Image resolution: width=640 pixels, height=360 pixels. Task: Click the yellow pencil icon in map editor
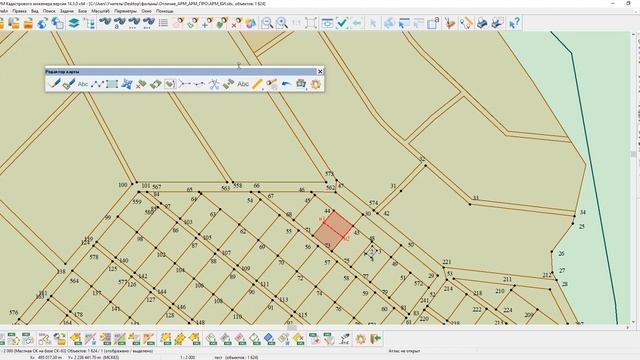257,84
